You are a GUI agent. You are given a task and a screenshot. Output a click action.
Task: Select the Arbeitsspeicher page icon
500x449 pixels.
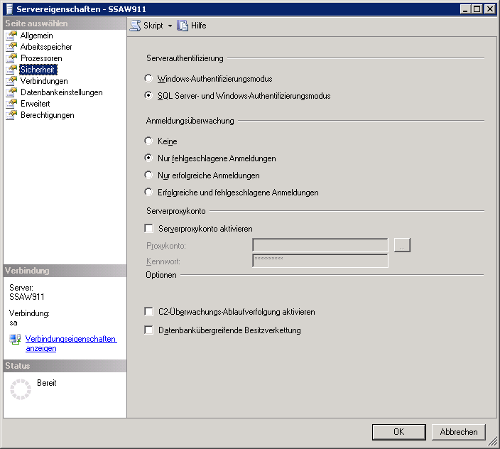[11, 47]
